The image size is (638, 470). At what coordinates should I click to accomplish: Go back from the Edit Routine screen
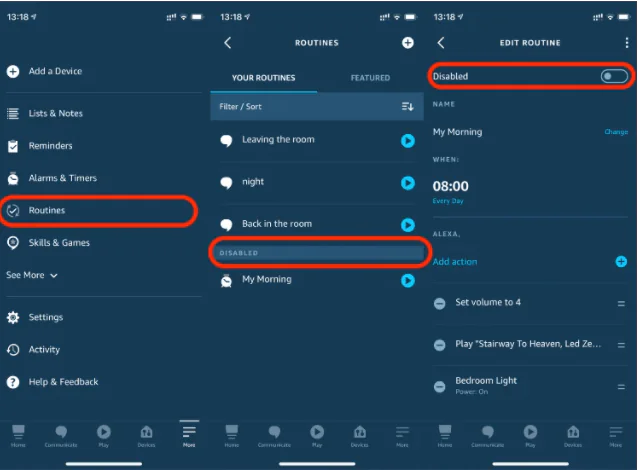[x=441, y=43]
